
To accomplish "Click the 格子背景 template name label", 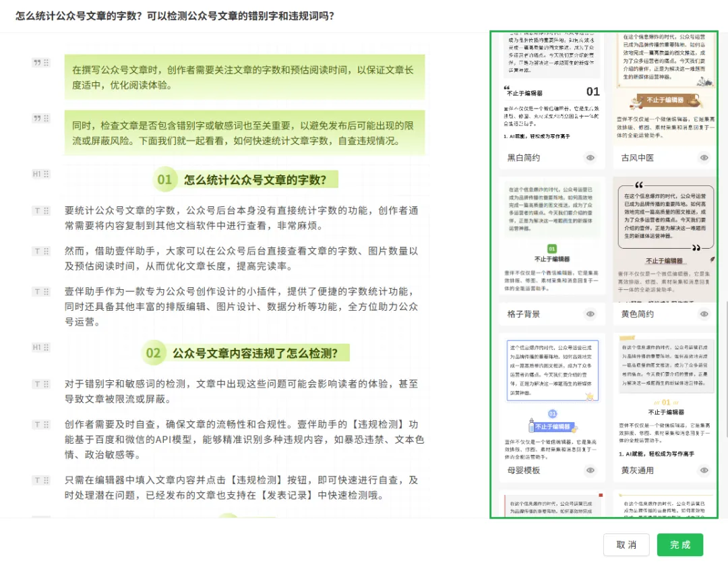I will pyautogui.click(x=523, y=314).
